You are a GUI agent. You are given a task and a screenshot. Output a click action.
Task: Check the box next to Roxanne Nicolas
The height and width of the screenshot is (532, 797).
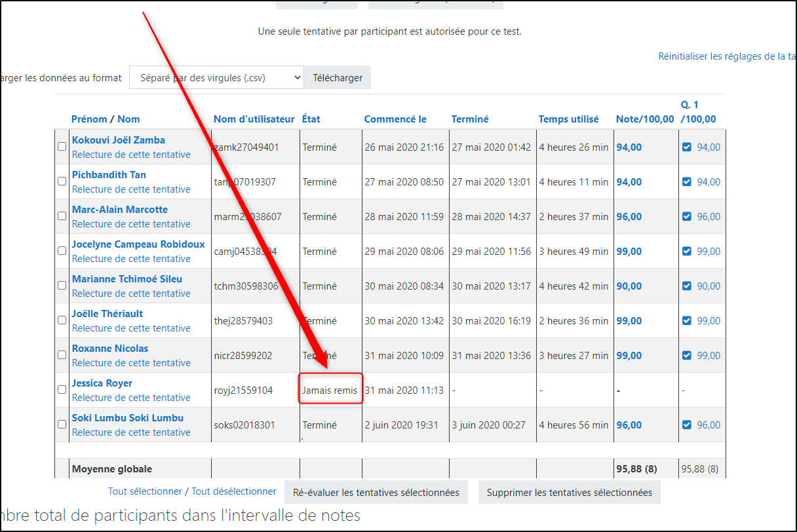(x=62, y=354)
